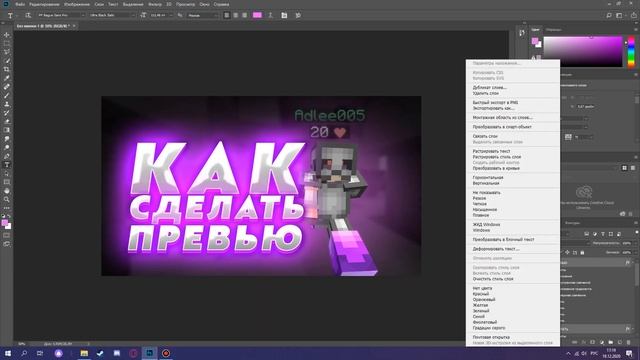
Task: Open the Справка menu
Action: (221, 4)
